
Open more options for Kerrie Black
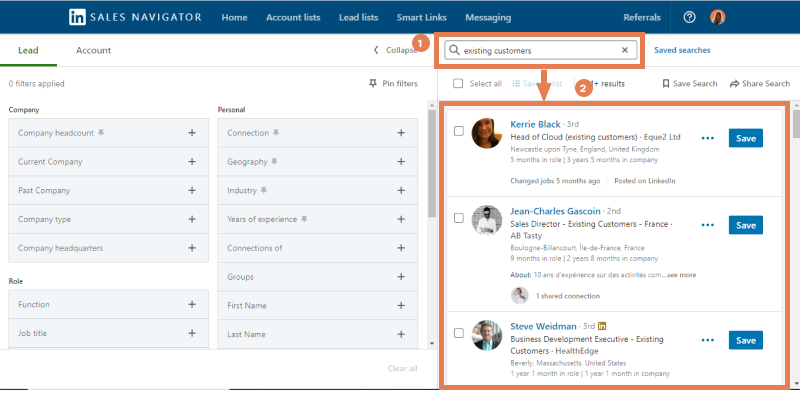[708, 139]
